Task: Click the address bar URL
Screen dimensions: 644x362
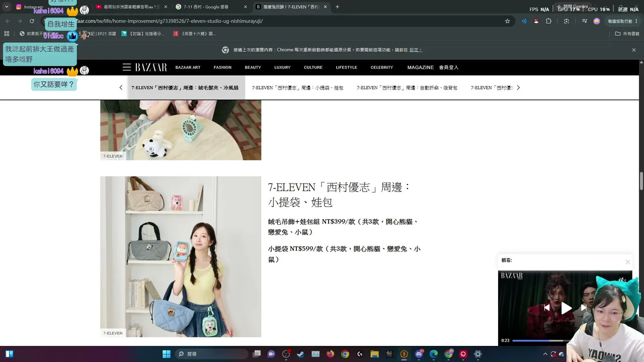Action: tap(171, 21)
